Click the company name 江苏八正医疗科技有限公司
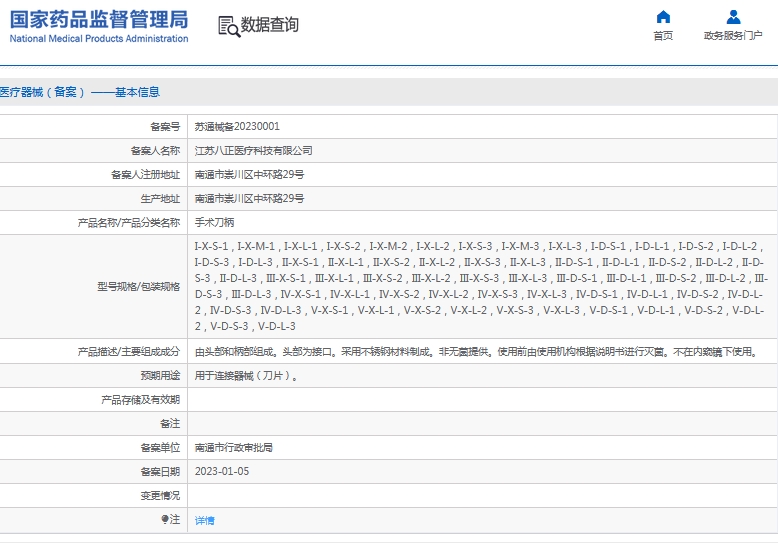The width and height of the screenshot is (778, 543). click(x=254, y=150)
